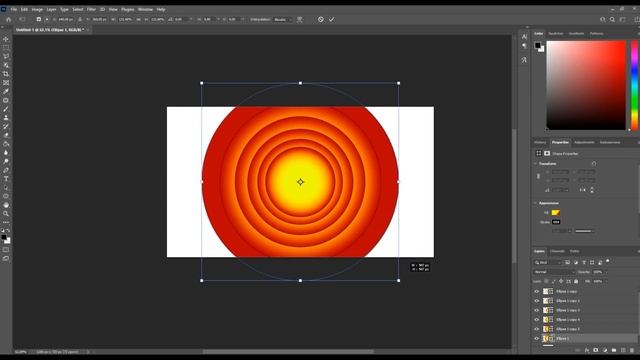Switch to the History tab
640x360 pixels.
(x=540, y=142)
